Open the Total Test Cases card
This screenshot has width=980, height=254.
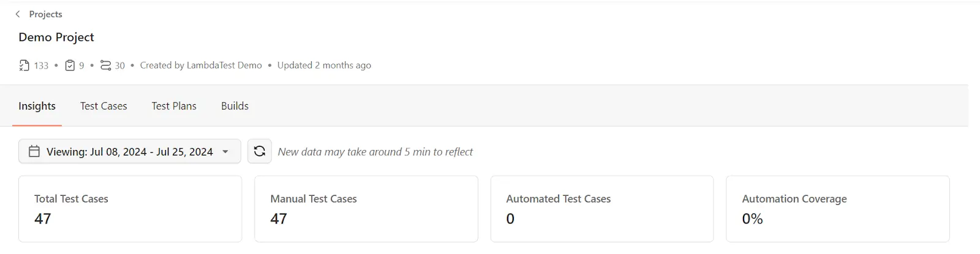[x=130, y=209]
